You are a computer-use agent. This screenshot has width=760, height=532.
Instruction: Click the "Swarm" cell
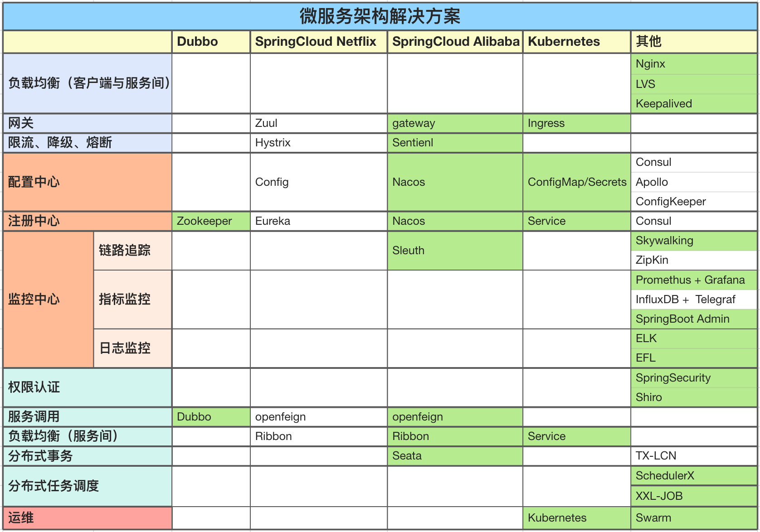[694, 518]
